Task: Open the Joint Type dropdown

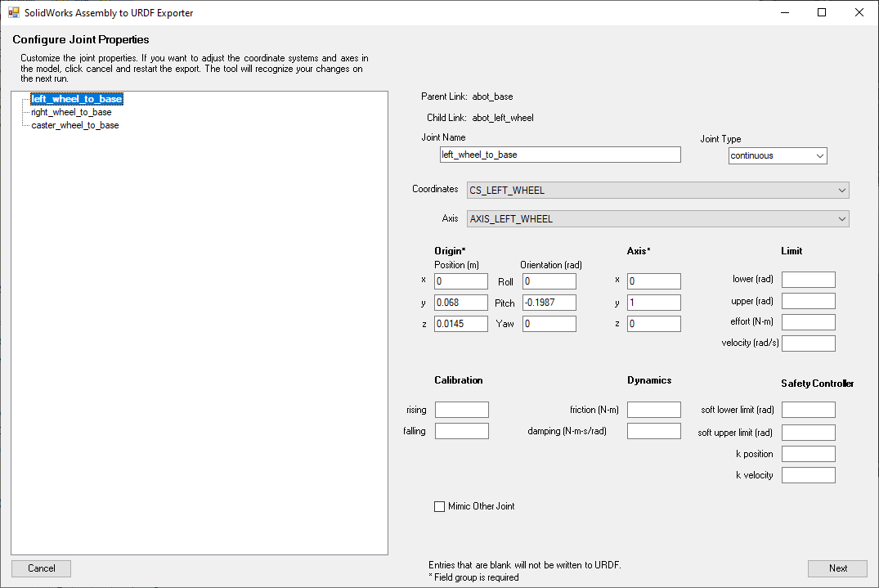Action: coord(778,155)
